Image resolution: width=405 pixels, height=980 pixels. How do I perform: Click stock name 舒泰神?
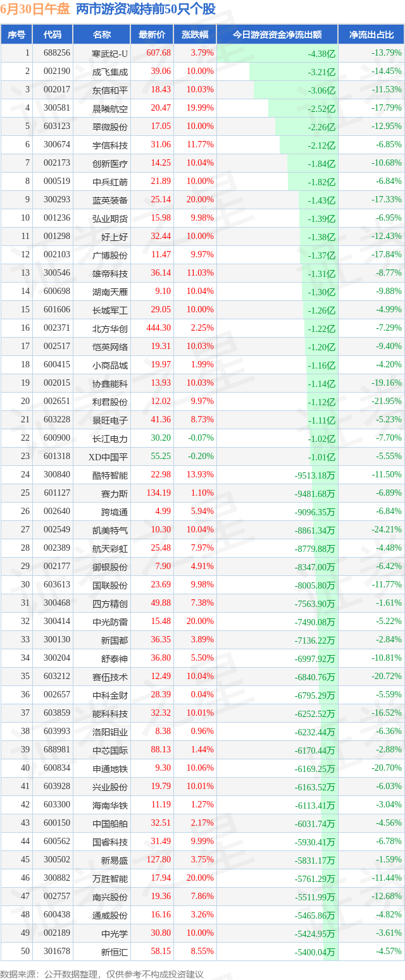point(114,658)
